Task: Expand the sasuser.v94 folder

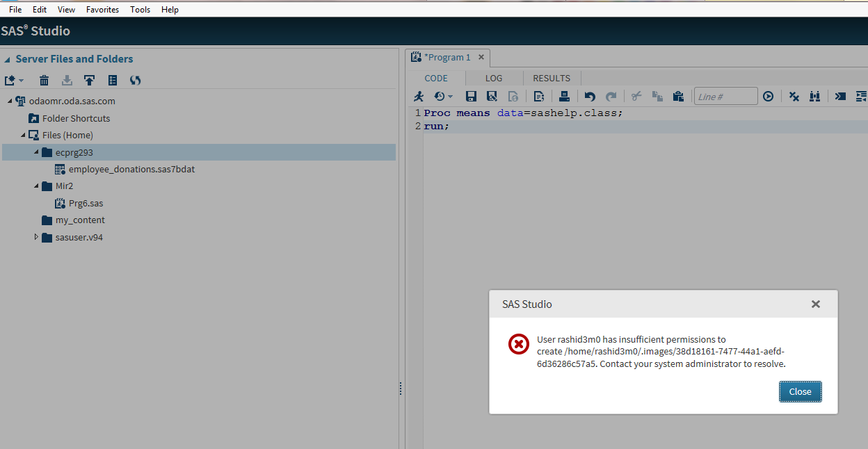Action: (x=35, y=237)
